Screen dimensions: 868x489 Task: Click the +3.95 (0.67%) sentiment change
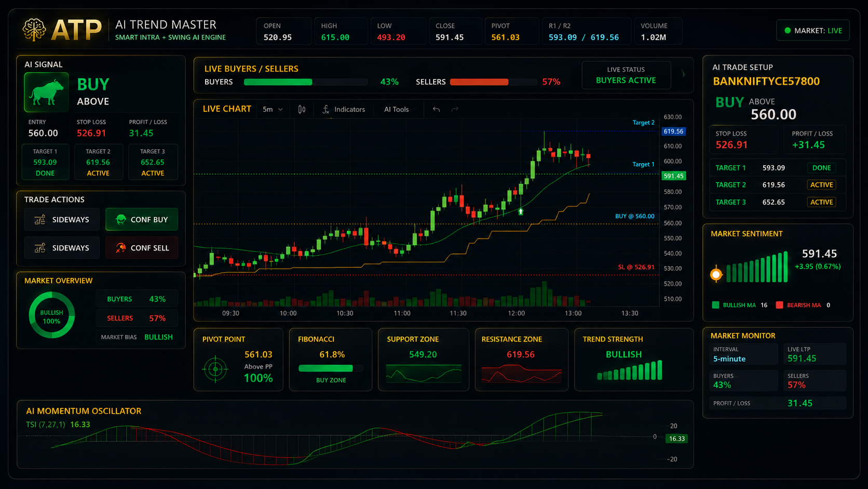click(x=818, y=267)
